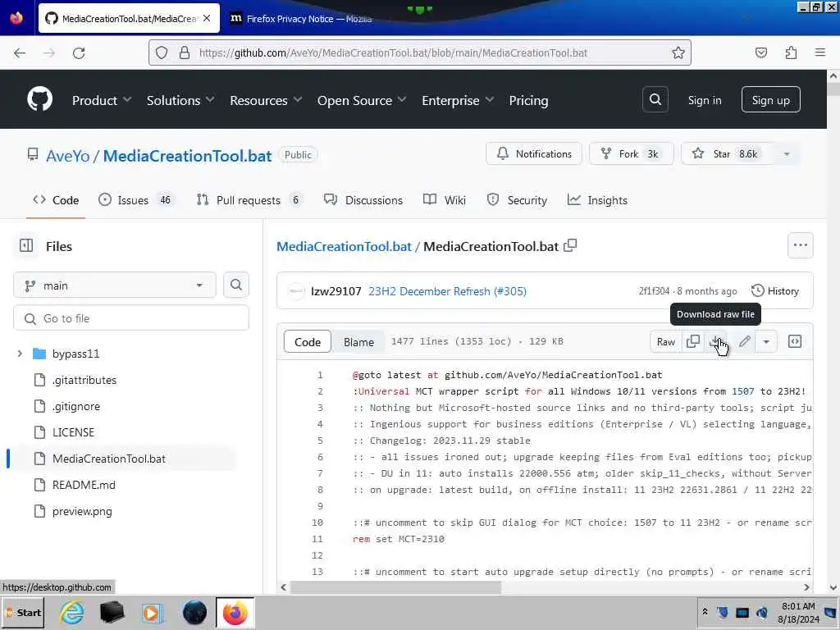This screenshot has width=840, height=630.
Task: Open file History
Action: pos(774,291)
